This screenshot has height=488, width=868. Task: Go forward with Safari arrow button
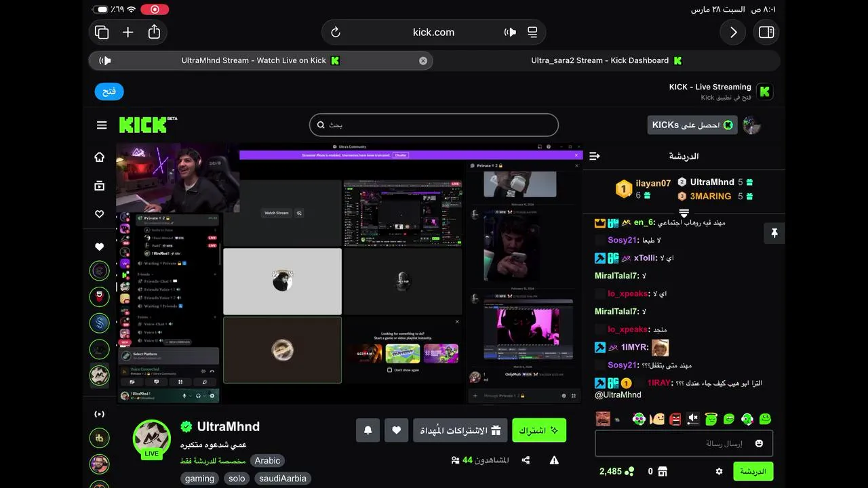click(733, 32)
